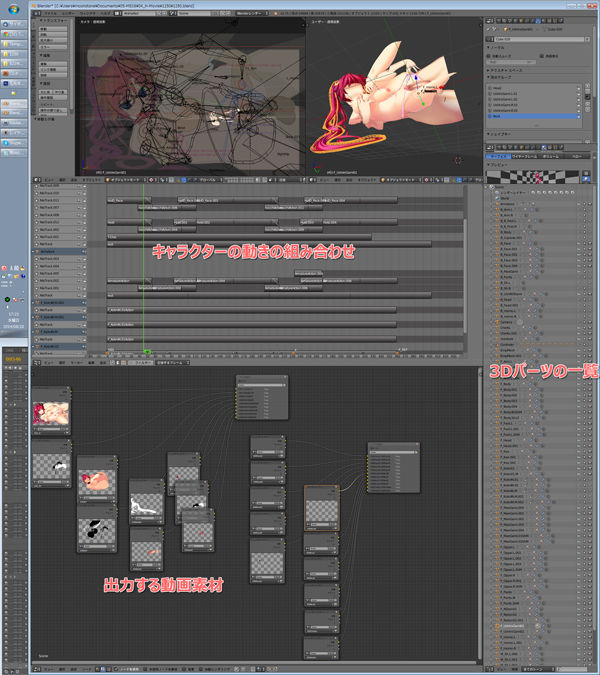600x675 pixels.
Task: Open the Windows Start orb
Action: 13,9
